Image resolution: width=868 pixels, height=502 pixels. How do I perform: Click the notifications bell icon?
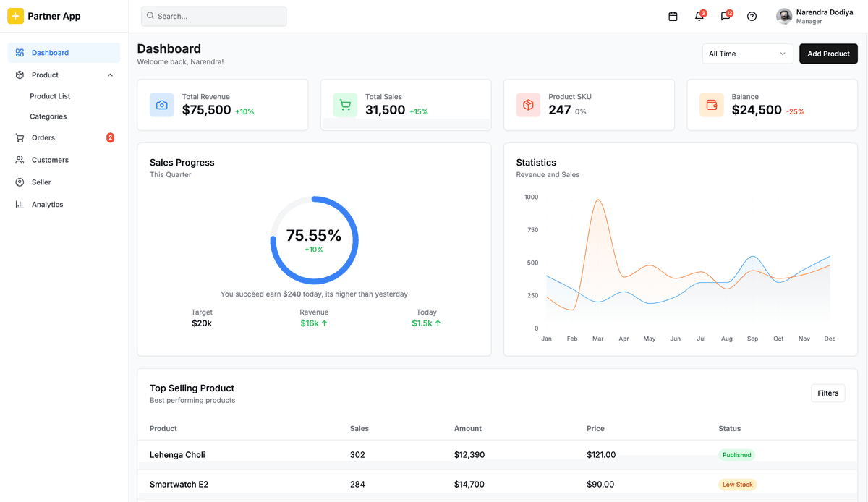(x=699, y=15)
